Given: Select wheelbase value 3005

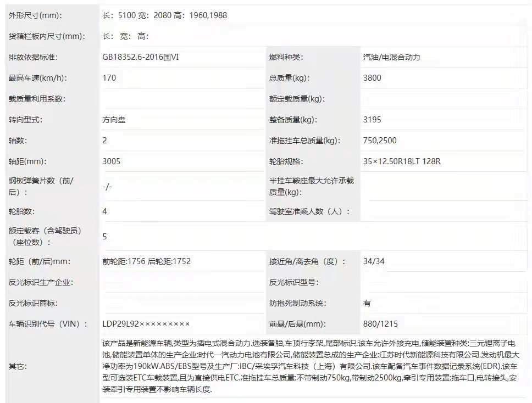Looking at the screenshot, I should click(111, 161).
